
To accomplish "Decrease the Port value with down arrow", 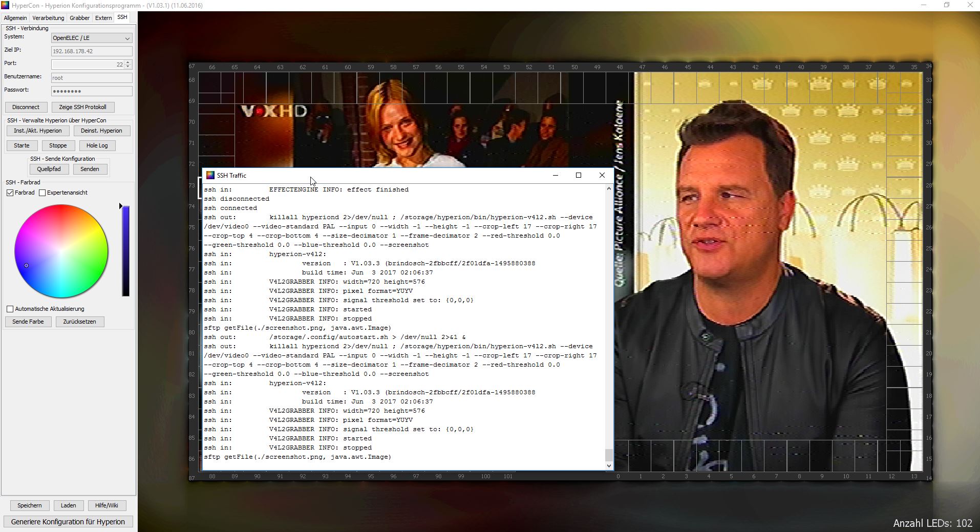I will point(128,67).
